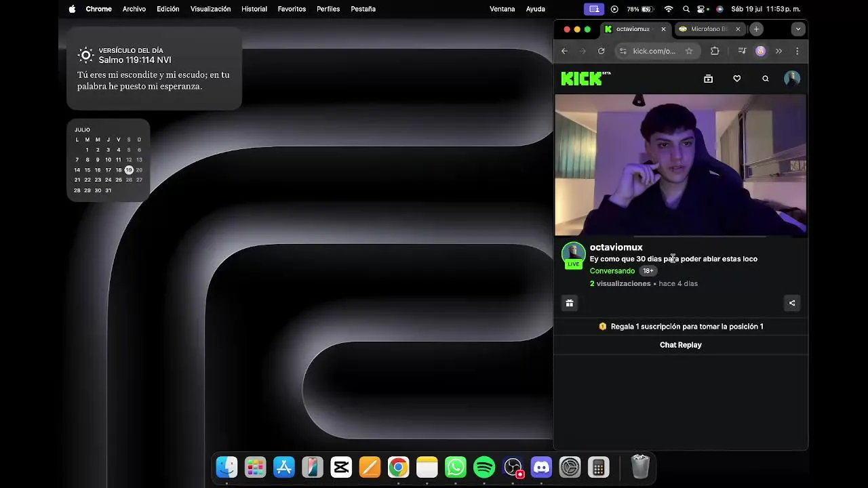Open the heart following icon on Kick
This screenshot has height=488, width=868.
coord(736,79)
